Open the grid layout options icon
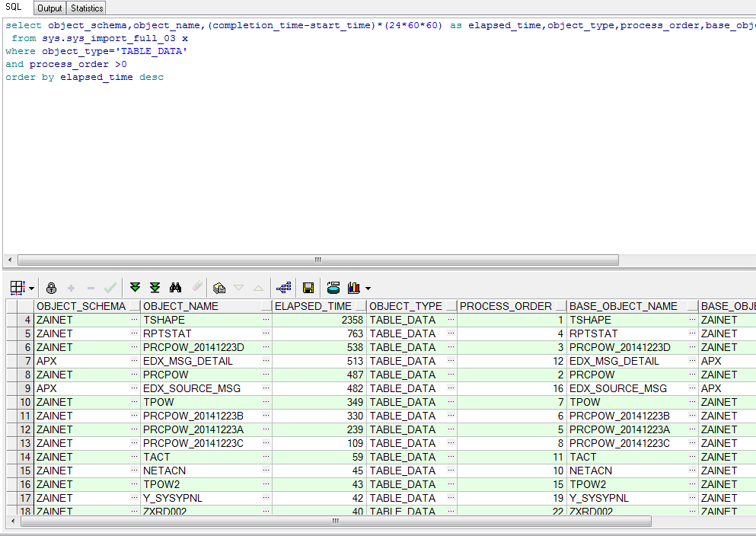This screenshot has width=756, height=536. point(17,288)
